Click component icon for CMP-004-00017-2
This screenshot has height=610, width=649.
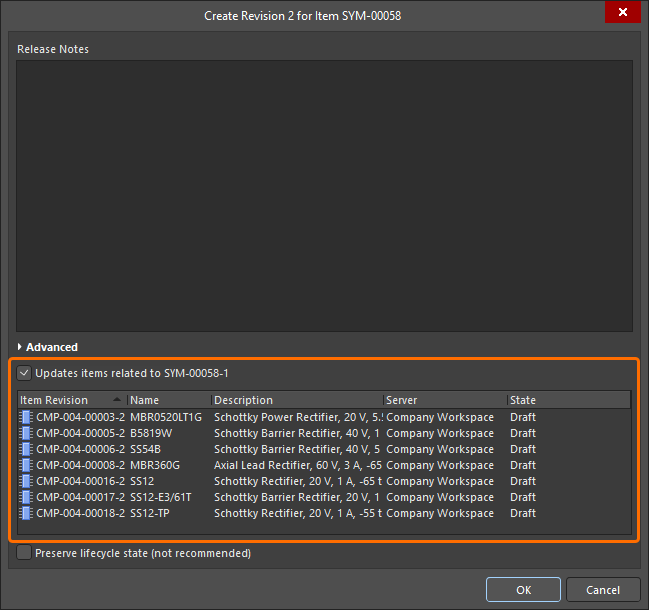pyautogui.click(x=26, y=497)
